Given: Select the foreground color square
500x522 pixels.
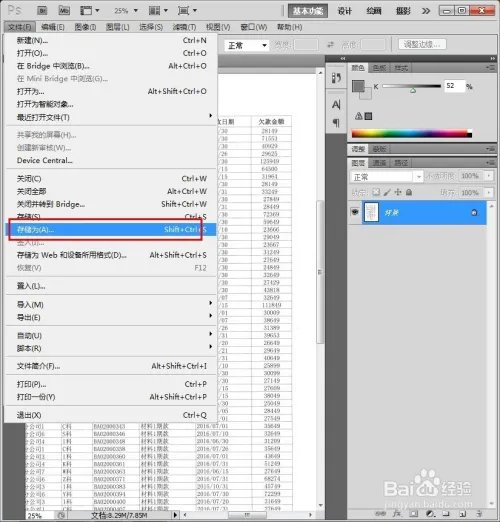Looking at the screenshot, I should point(358,86).
